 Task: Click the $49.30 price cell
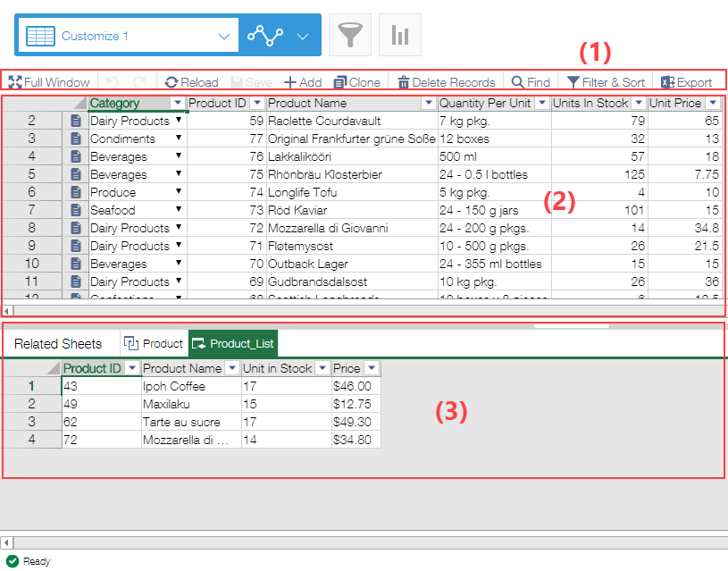(x=356, y=422)
